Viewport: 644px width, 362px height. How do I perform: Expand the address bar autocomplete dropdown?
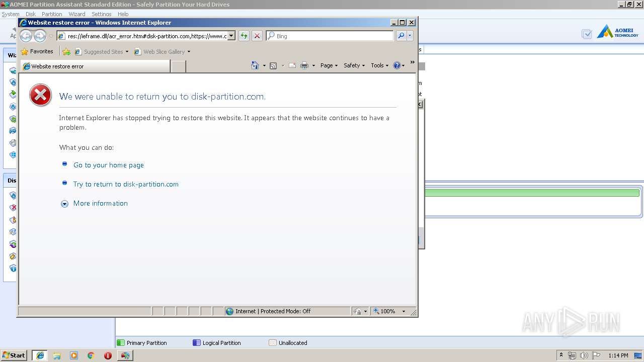coord(231,36)
